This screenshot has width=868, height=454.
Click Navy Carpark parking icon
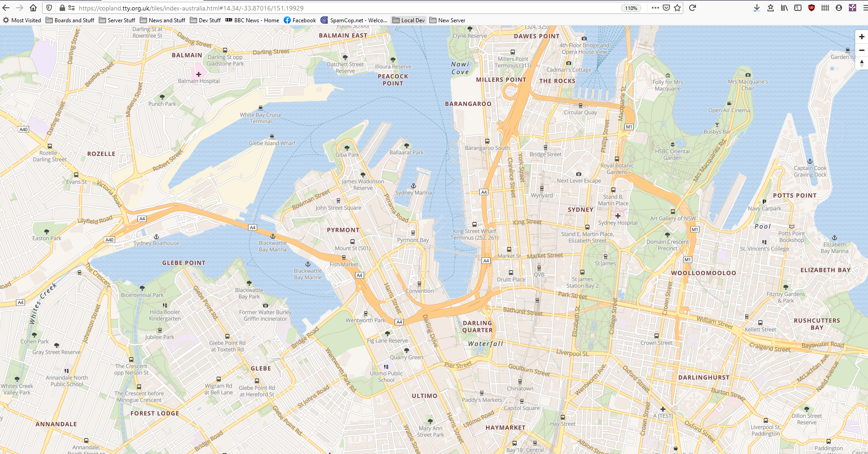coord(764,202)
